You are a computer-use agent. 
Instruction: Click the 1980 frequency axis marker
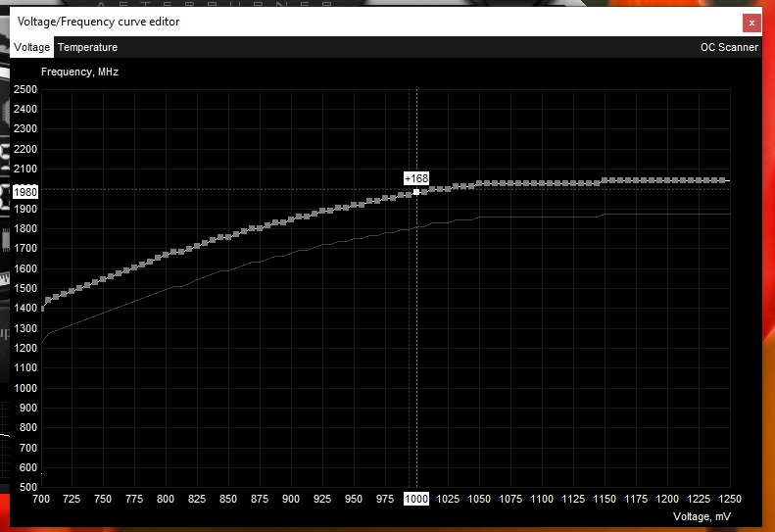tap(25, 192)
